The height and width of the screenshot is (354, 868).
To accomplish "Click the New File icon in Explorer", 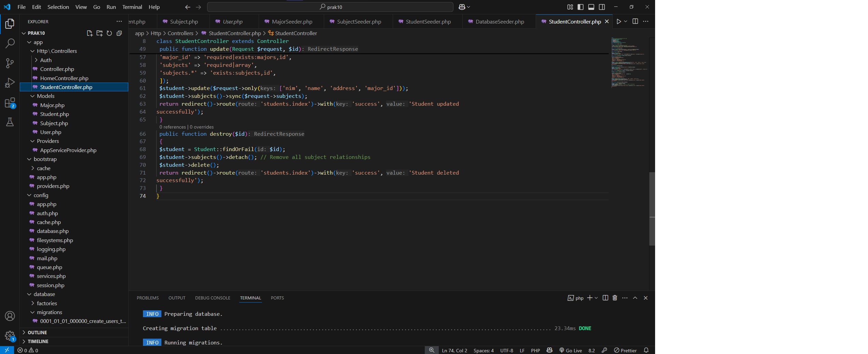I will 89,33.
